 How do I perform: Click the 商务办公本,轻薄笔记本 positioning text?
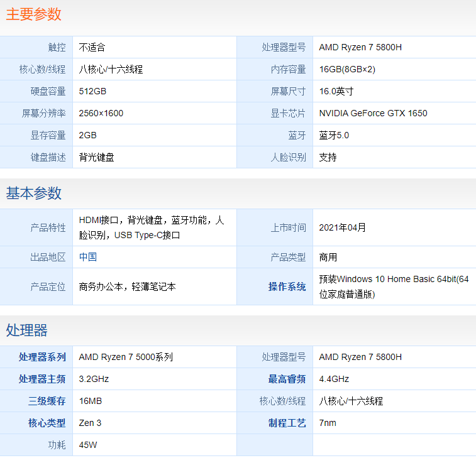pyautogui.click(x=128, y=286)
